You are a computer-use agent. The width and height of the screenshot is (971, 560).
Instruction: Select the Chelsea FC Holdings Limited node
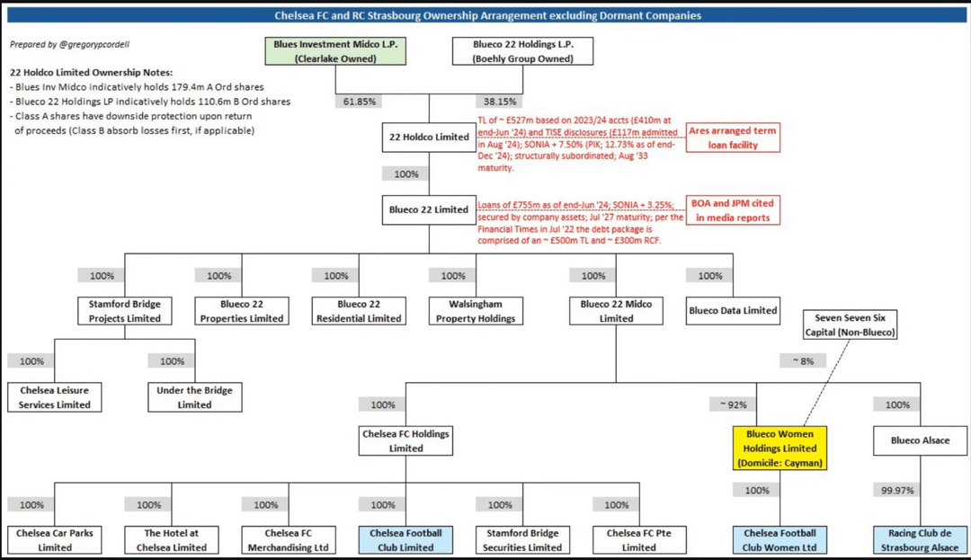(405, 440)
